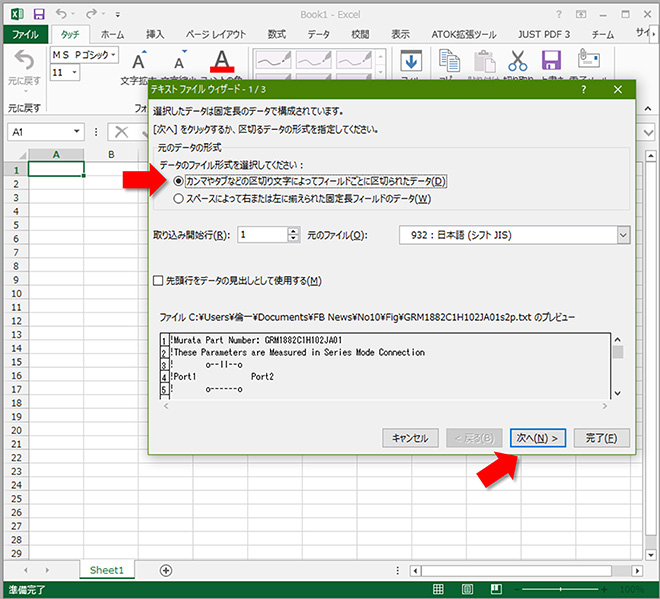Click the zoom slider in status bar
The height and width of the screenshot is (599, 660).
560,589
